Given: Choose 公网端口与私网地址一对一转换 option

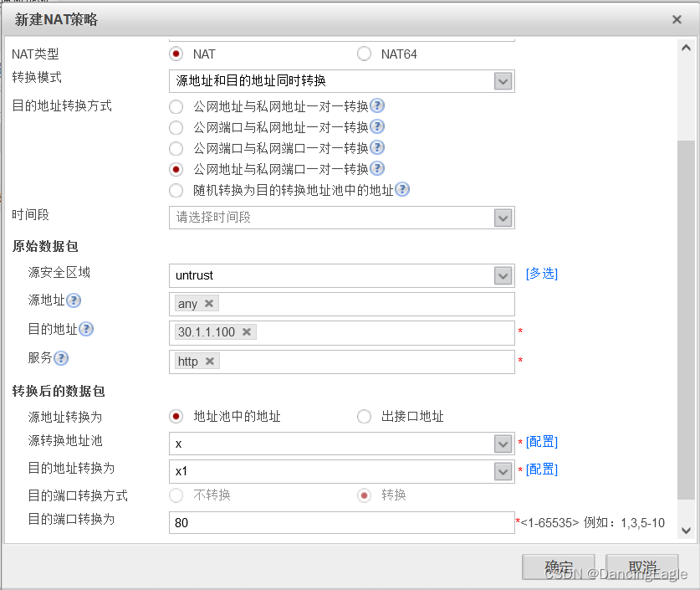Looking at the screenshot, I should pos(176,128).
